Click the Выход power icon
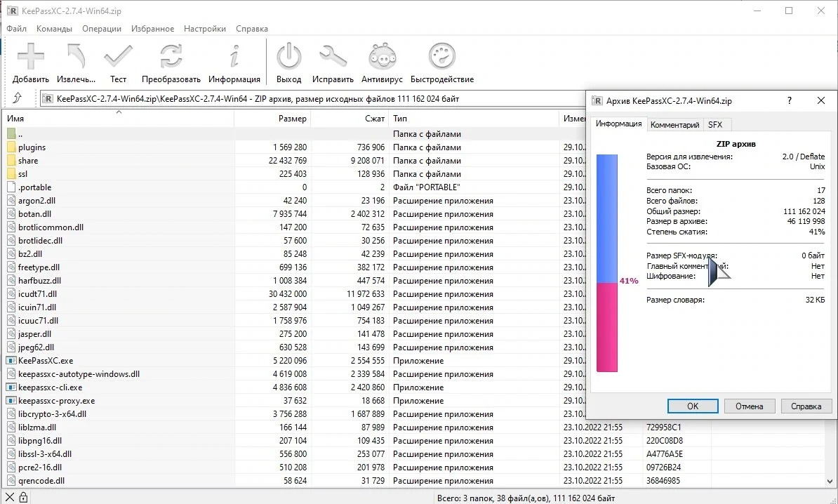The image size is (838, 504). [x=288, y=56]
